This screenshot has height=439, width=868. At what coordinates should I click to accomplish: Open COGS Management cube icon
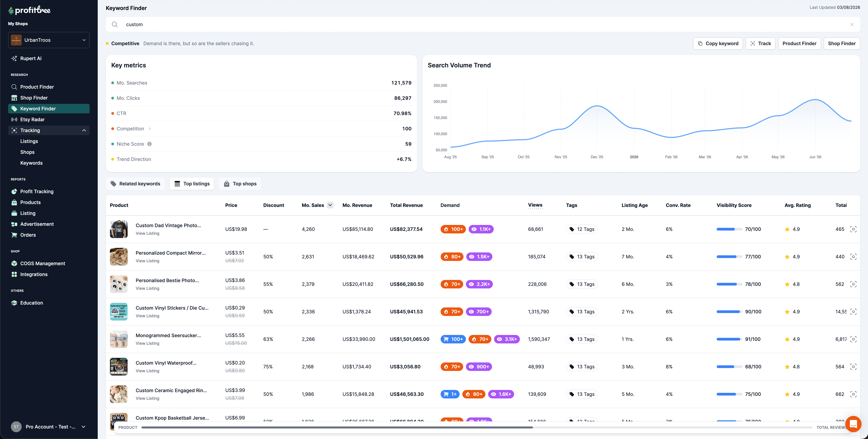(14, 263)
